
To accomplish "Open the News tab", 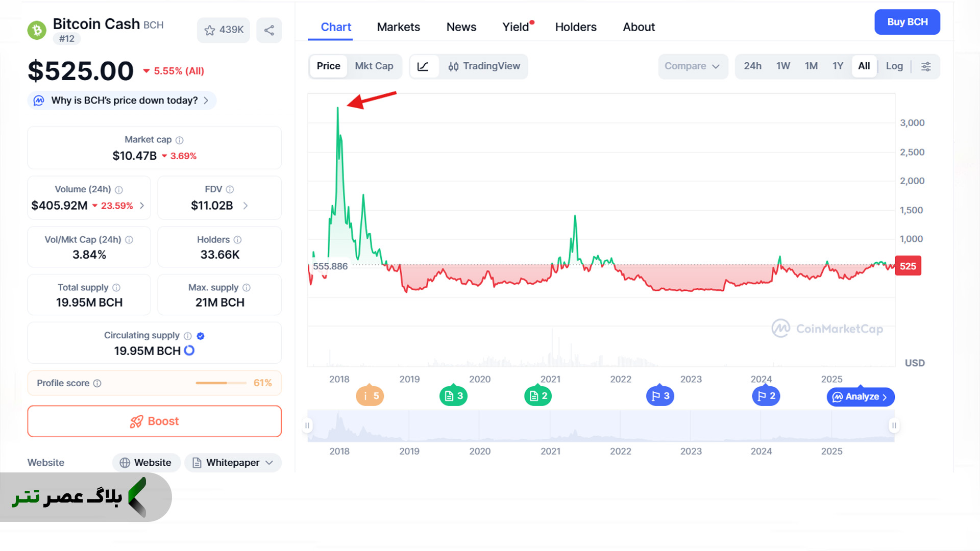I will [x=461, y=27].
